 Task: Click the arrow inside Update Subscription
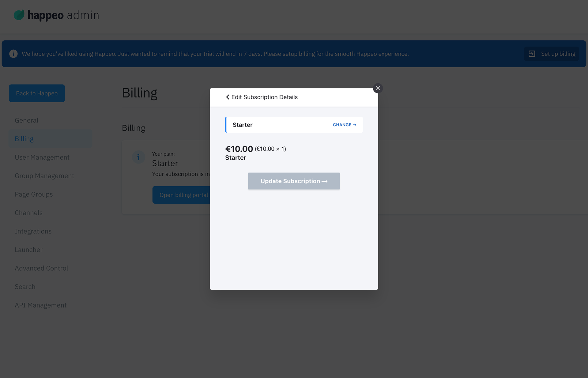324,181
